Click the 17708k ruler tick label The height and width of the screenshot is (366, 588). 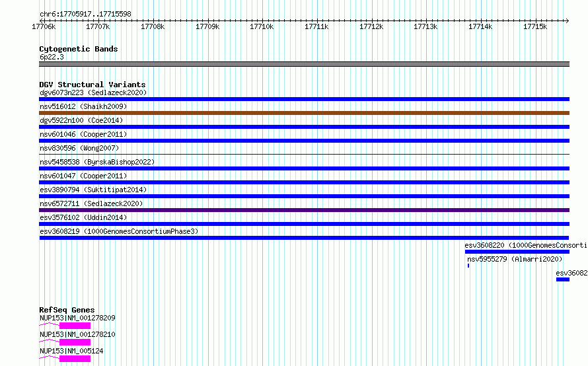pyautogui.click(x=153, y=26)
